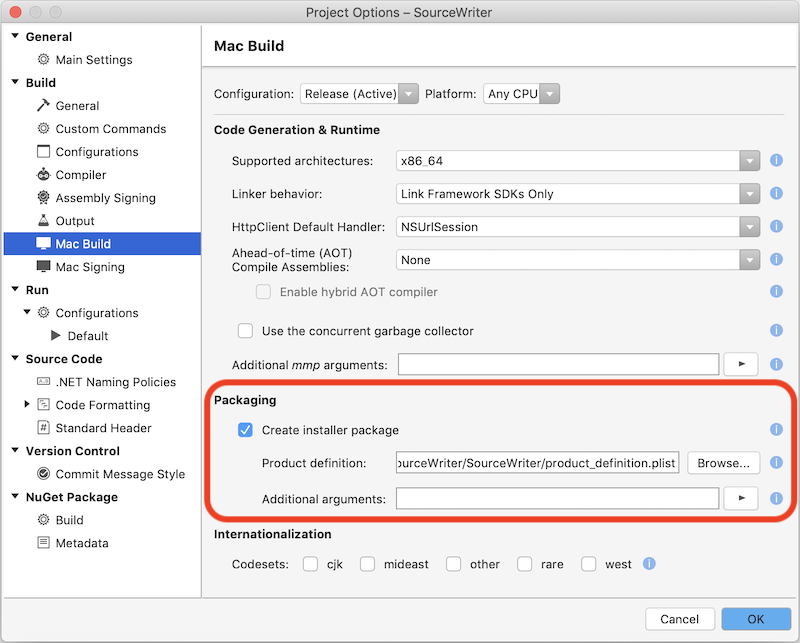Switch to the Mac Build section
Image resolution: width=800 pixels, height=643 pixels.
[x=85, y=243]
